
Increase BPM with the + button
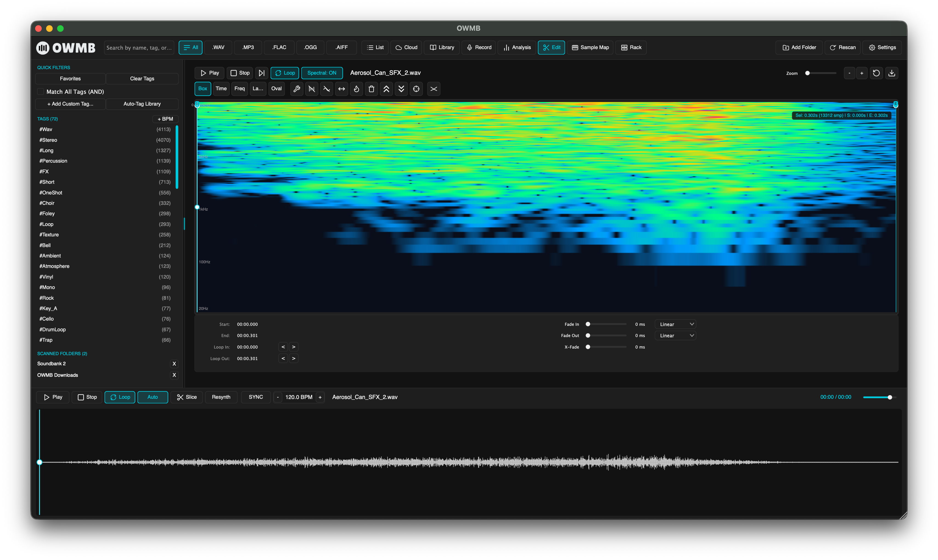(320, 397)
